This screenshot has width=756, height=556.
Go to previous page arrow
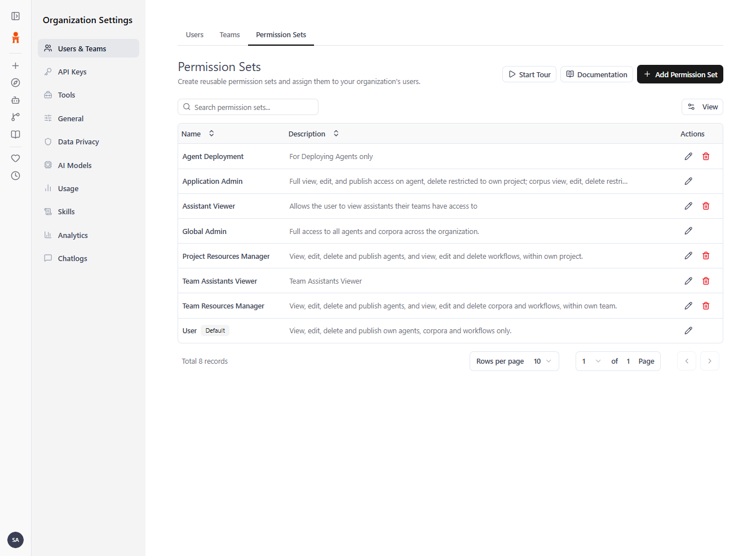point(687,361)
